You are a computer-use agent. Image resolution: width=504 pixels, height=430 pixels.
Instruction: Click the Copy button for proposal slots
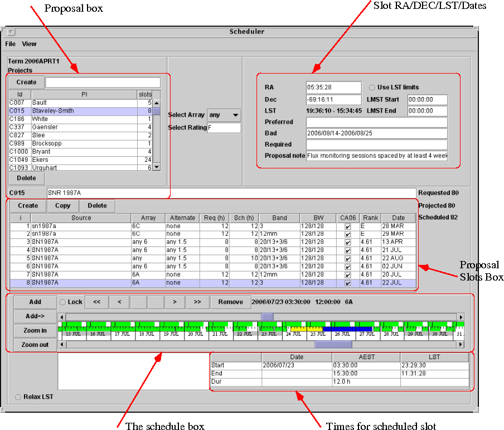tap(63, 205)
